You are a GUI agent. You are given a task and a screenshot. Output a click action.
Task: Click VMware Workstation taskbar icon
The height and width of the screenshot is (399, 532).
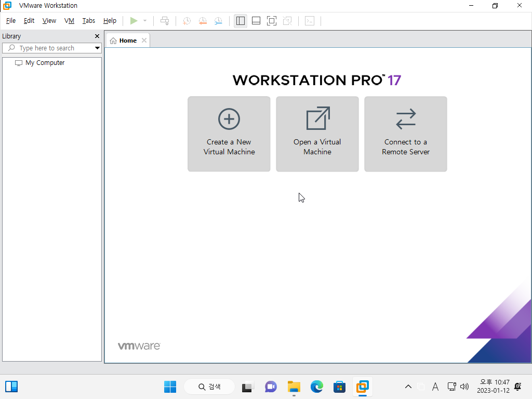click(x=362, y=387)
